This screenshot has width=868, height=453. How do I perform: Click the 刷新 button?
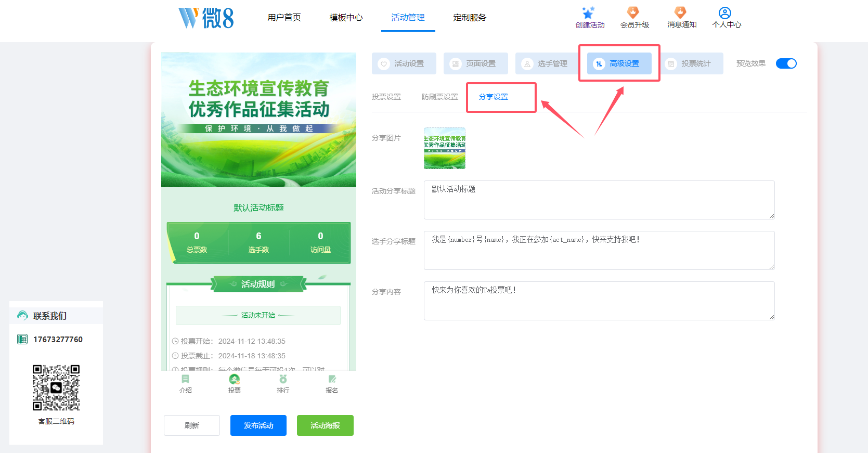(192, 425)
